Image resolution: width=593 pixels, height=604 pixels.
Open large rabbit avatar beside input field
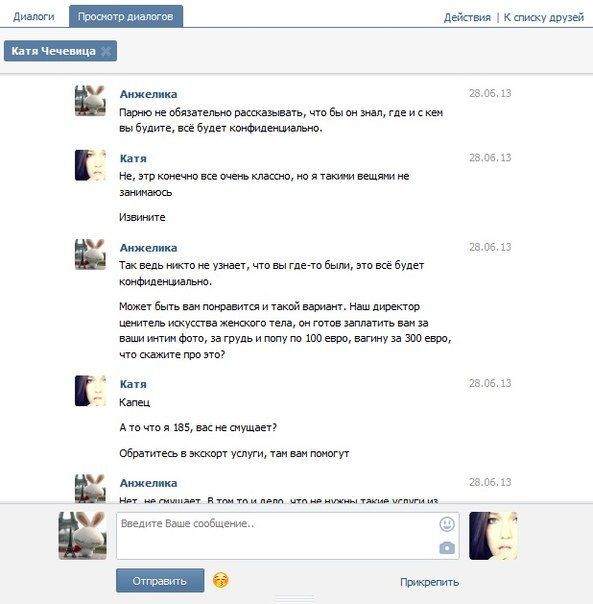[82, 535]
